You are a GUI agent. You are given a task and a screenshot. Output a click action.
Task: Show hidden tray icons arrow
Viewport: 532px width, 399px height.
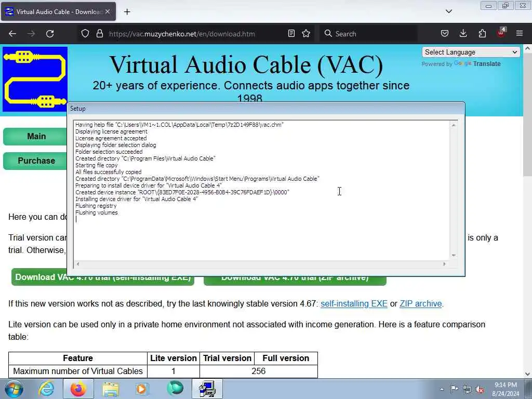pyautogui.click(x=442, y=390)
